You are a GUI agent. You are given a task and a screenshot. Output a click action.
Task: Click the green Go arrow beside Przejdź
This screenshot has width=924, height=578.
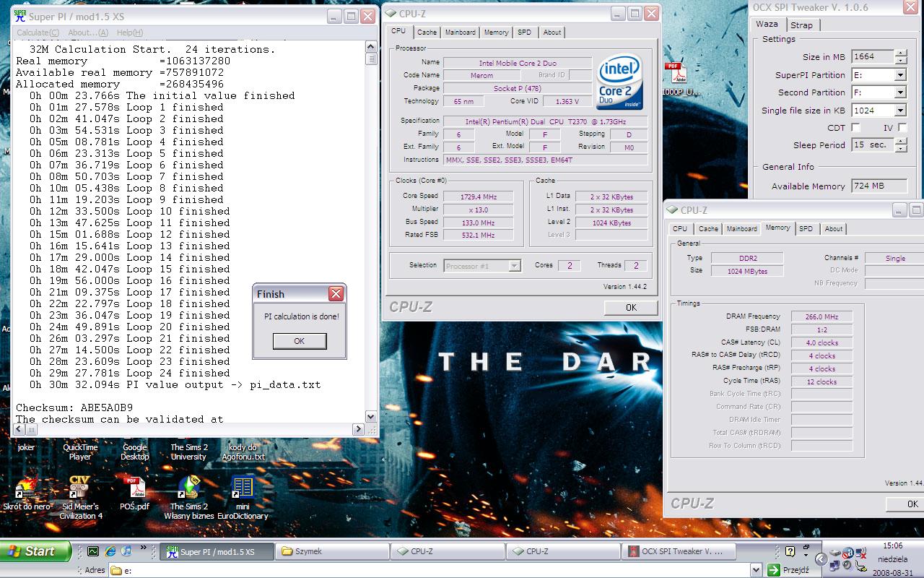(x=775, y=570)
